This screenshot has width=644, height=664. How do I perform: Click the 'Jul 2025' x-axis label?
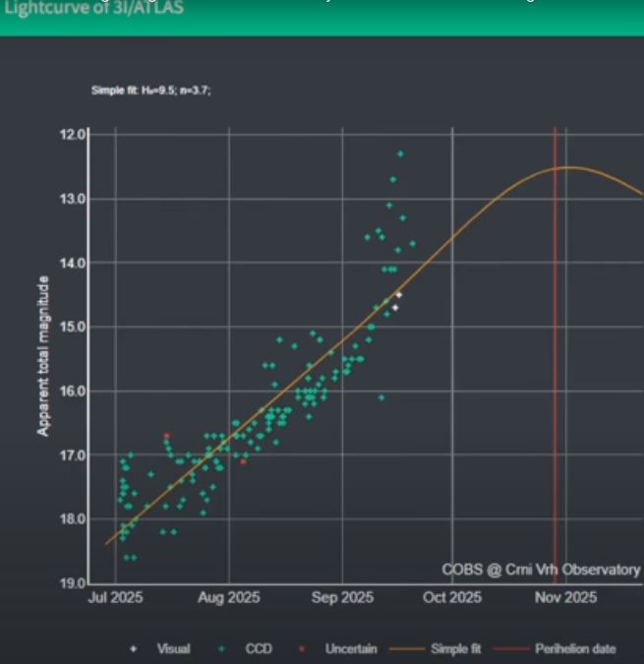115,597
